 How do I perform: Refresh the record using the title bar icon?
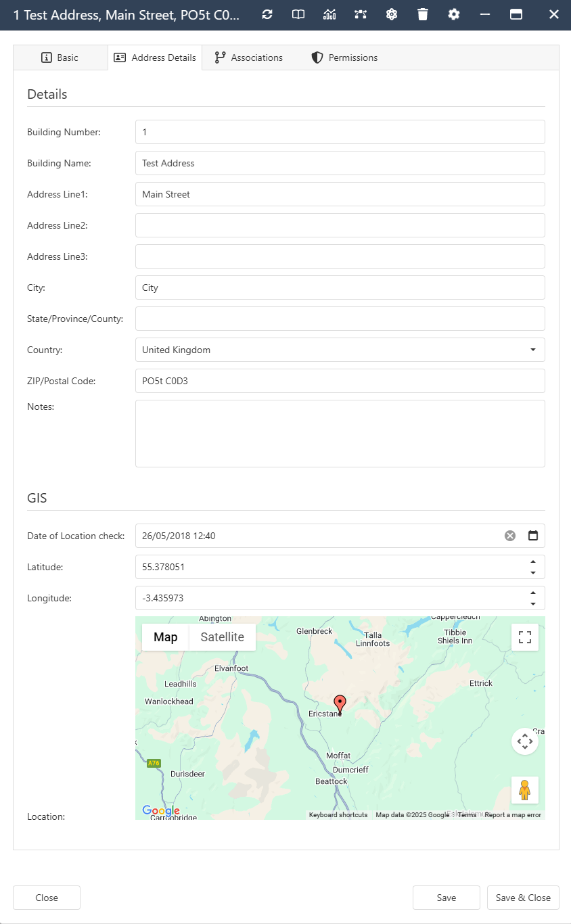coord(267,14)
